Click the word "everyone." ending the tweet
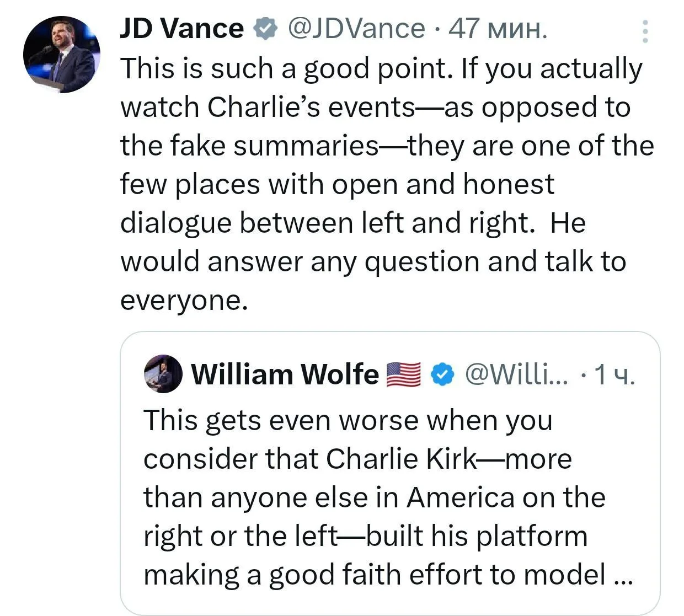The image size is (684, 616). pyautogui.click(x=184, y=301)
